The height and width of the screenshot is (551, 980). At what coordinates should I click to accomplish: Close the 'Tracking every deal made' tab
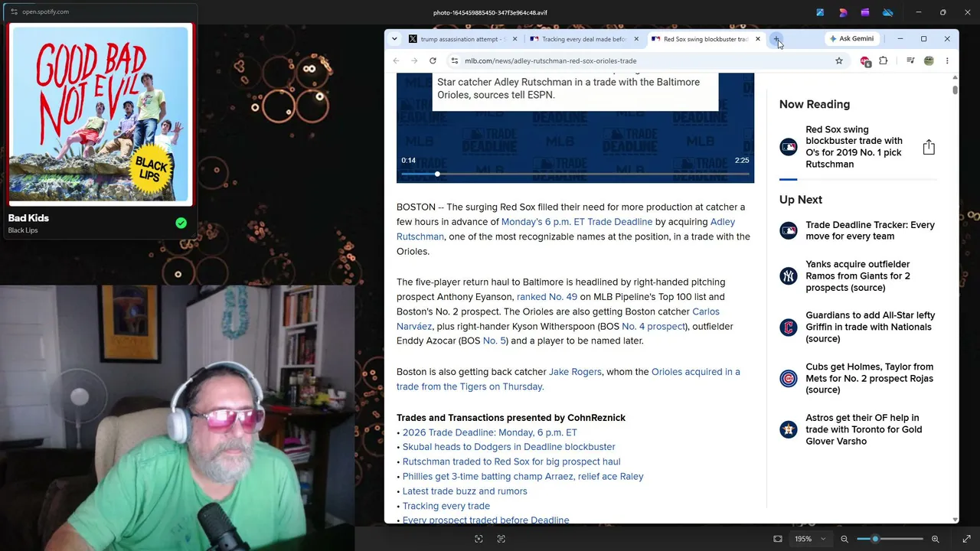coord(636,39)
